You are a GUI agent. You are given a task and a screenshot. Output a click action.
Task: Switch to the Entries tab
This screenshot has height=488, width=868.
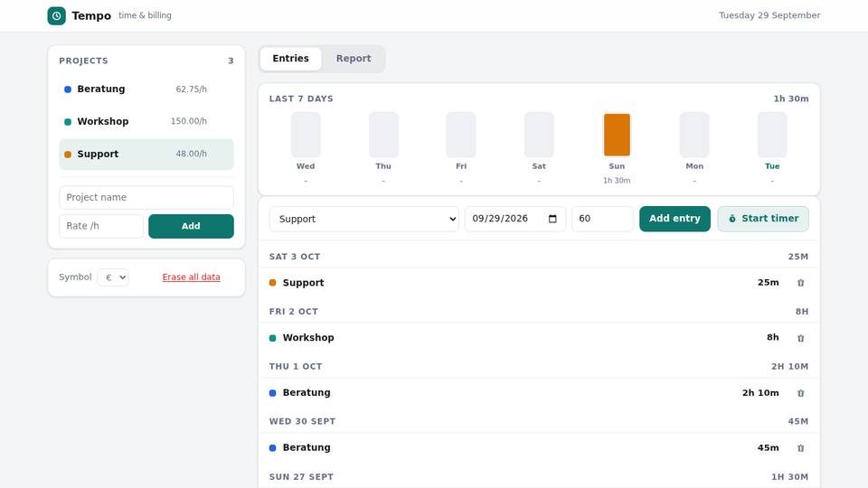(x=290, y=59)
